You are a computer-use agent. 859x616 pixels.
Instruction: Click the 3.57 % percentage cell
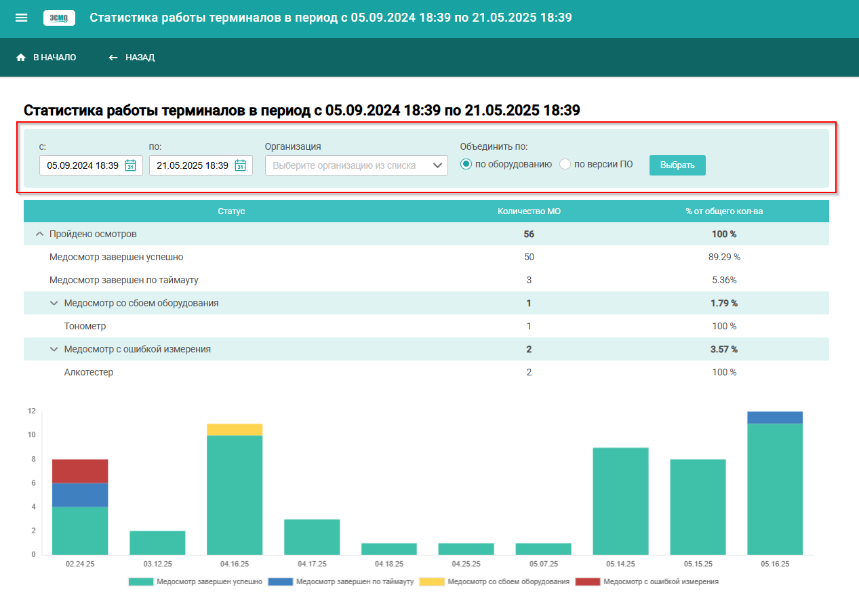coord(724,349)
